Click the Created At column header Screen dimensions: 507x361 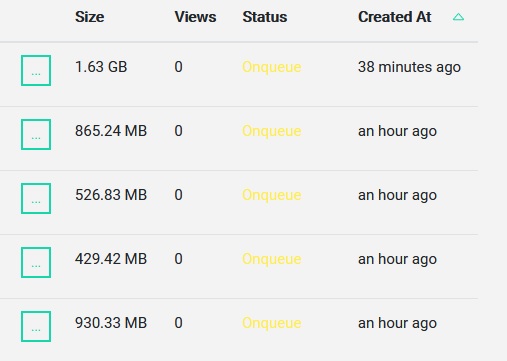395,17
